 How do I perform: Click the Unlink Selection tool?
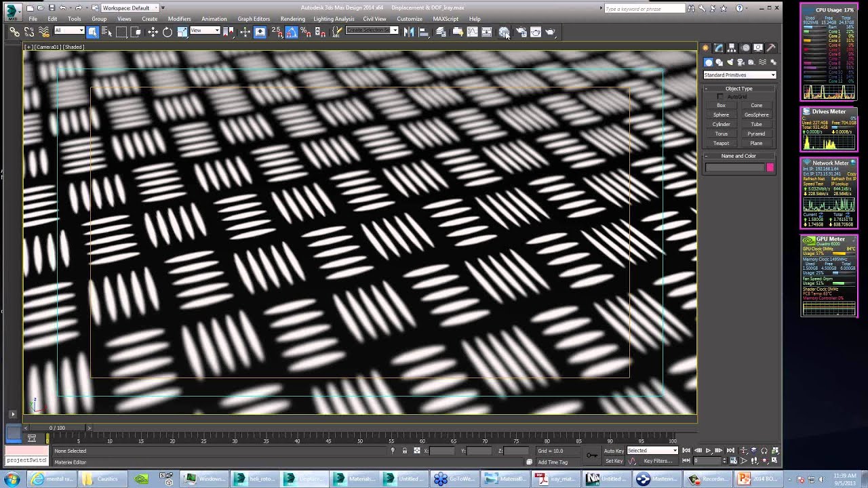[x=29, y=32]
